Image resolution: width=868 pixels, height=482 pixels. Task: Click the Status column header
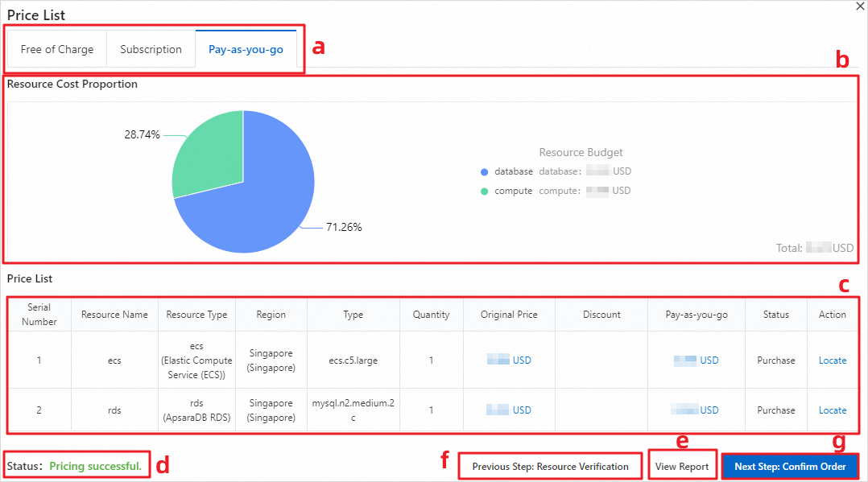click(775, 315)
